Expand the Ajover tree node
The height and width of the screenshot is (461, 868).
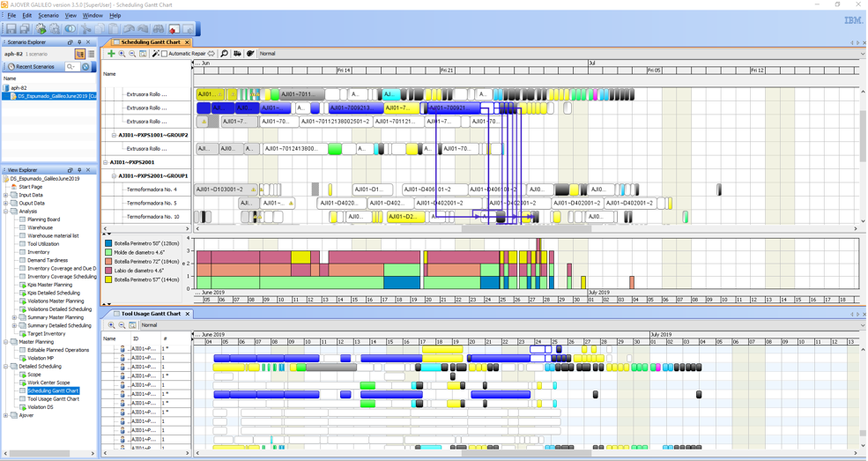[5, 415]
